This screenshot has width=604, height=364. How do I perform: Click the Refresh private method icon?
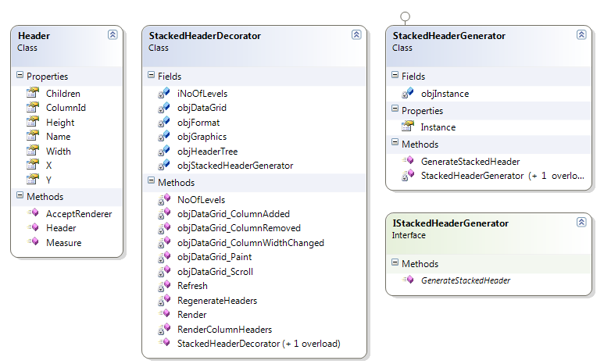(x=164, y=286)
